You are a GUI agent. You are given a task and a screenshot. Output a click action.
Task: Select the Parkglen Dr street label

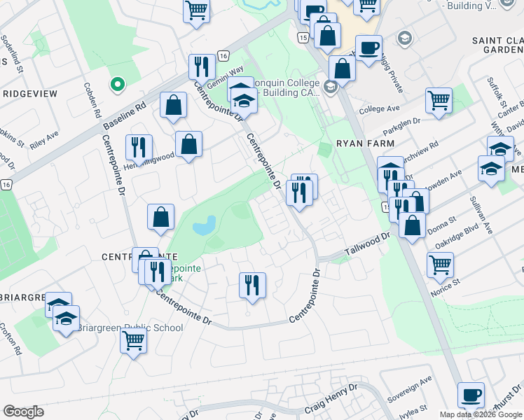(401, 127)
